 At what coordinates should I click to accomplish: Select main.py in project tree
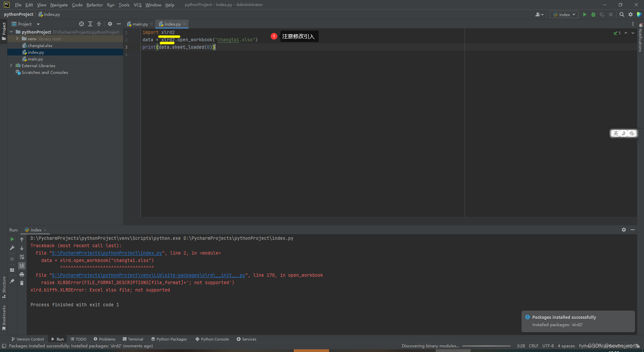pos(35,59)
